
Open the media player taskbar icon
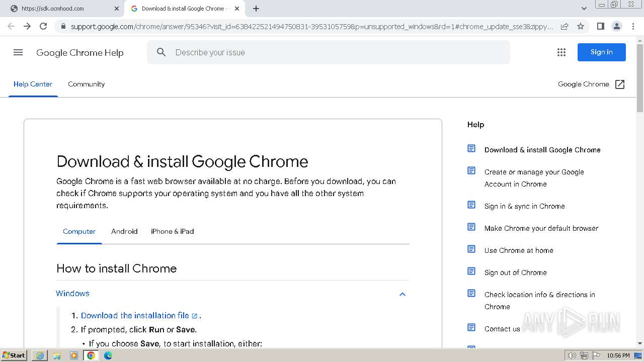point(74,355)
